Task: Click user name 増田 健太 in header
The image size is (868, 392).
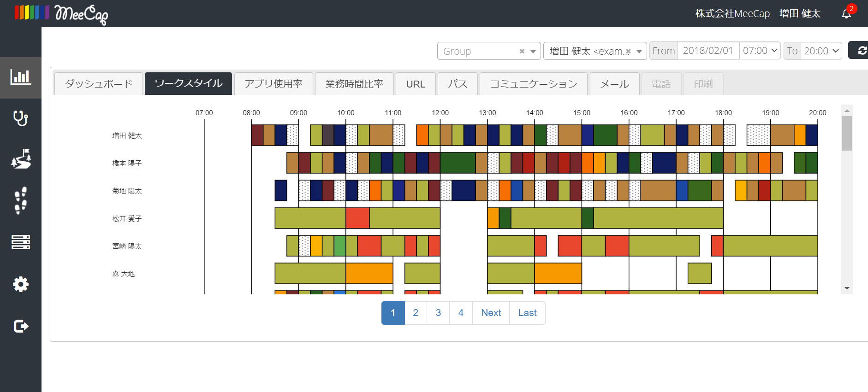Action: click(x=800, y=14)
